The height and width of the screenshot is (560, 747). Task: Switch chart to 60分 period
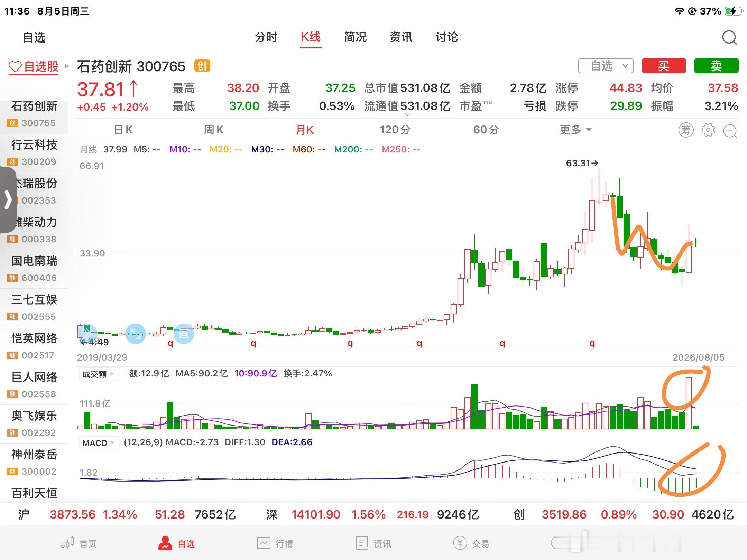486,130
